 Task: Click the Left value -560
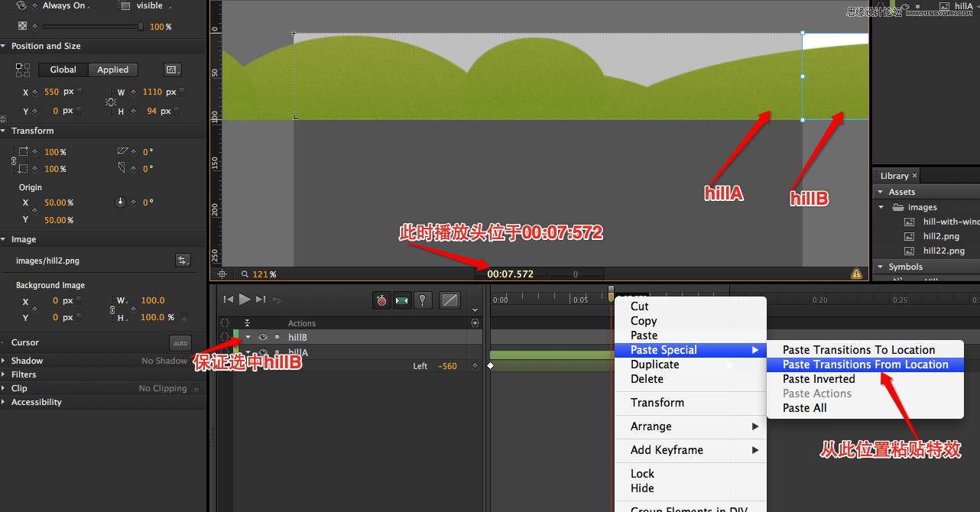(x=447, y=366)
